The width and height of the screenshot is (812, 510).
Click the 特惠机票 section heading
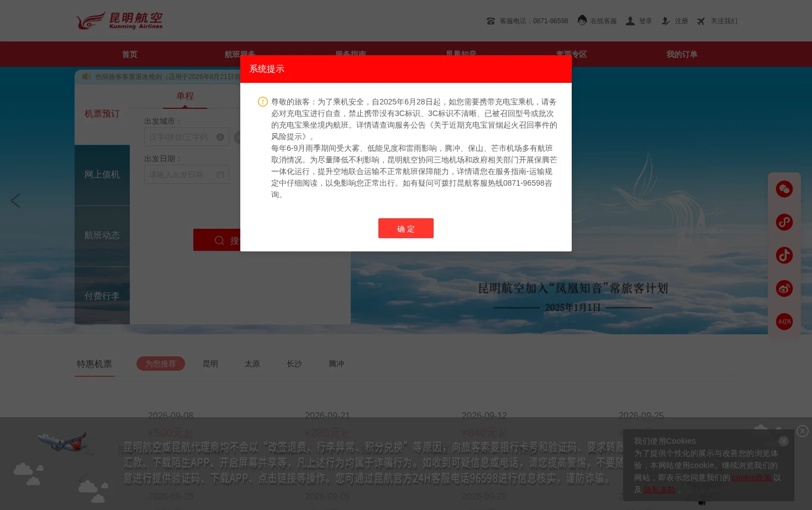[94, 364]
